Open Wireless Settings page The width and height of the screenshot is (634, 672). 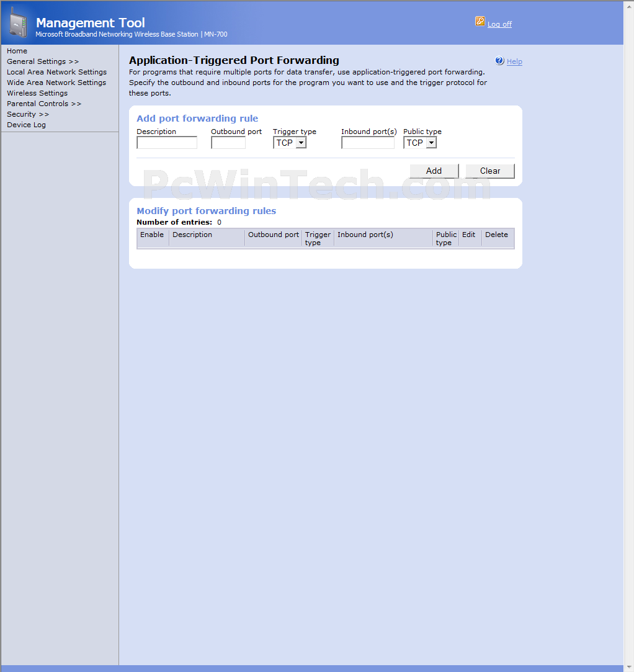click(37, 93)
